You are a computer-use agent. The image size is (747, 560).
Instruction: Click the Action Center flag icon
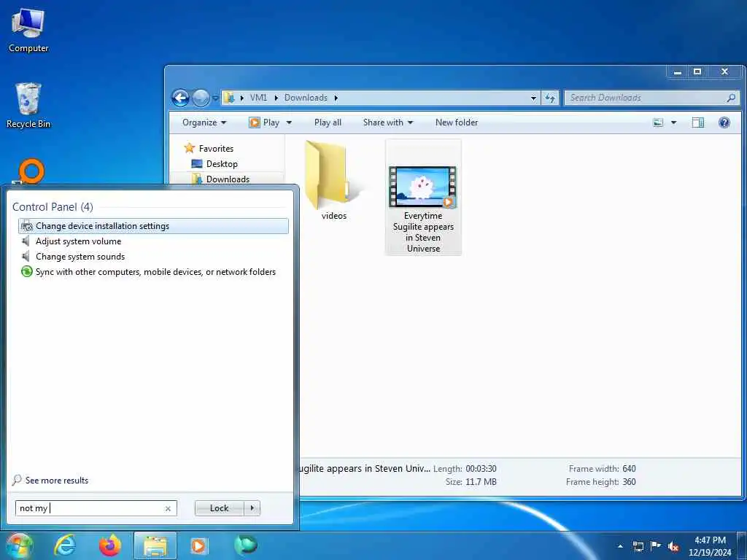click(656, 546)
